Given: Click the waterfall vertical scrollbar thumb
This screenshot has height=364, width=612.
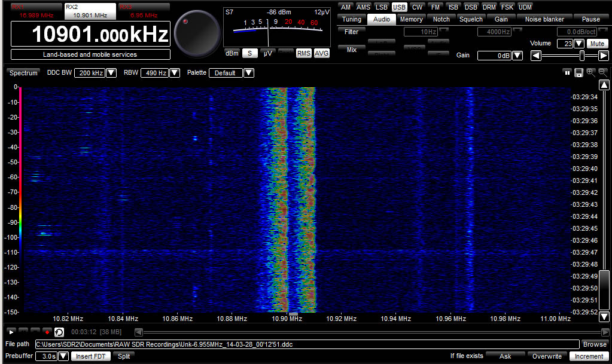Looking at the screenshot, I should click(x=604, y=290).
